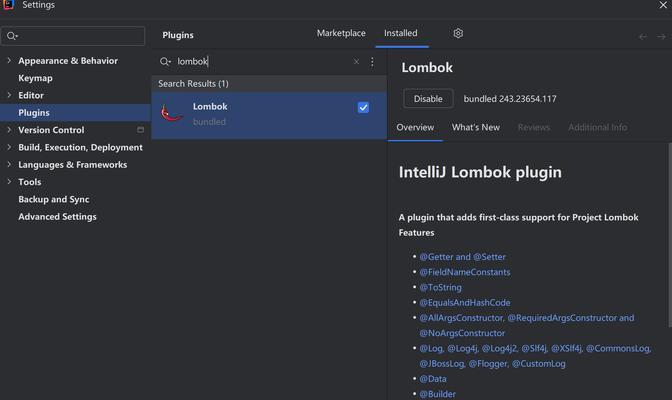Click the IntelliJ Lombok plugin heading
Screen dimensions: 672x400
pos(480,172)
